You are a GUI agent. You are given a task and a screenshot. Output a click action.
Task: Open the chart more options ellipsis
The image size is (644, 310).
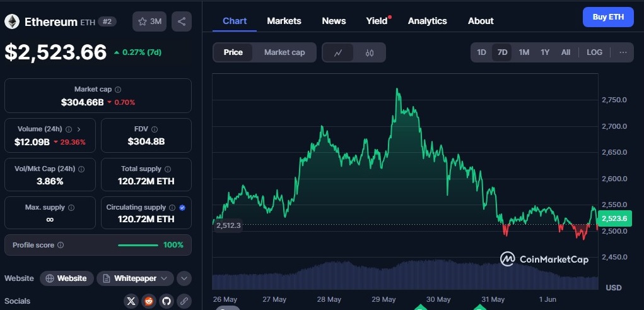pos(623,52)
